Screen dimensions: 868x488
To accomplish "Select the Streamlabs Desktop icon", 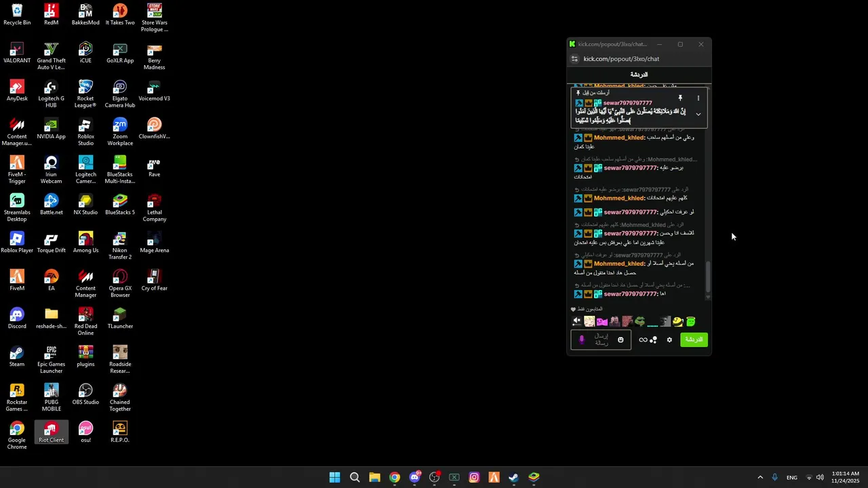I will tap(17, 208).
